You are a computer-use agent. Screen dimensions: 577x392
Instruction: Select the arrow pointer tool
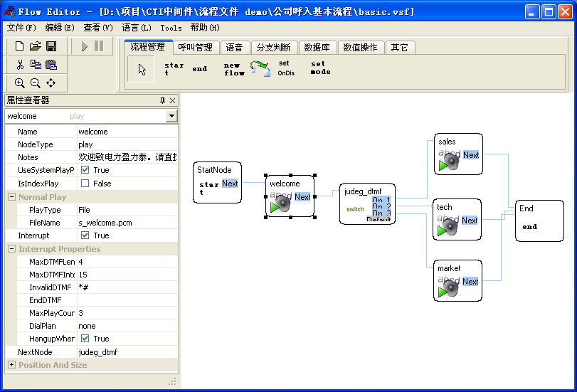[142, 69]
